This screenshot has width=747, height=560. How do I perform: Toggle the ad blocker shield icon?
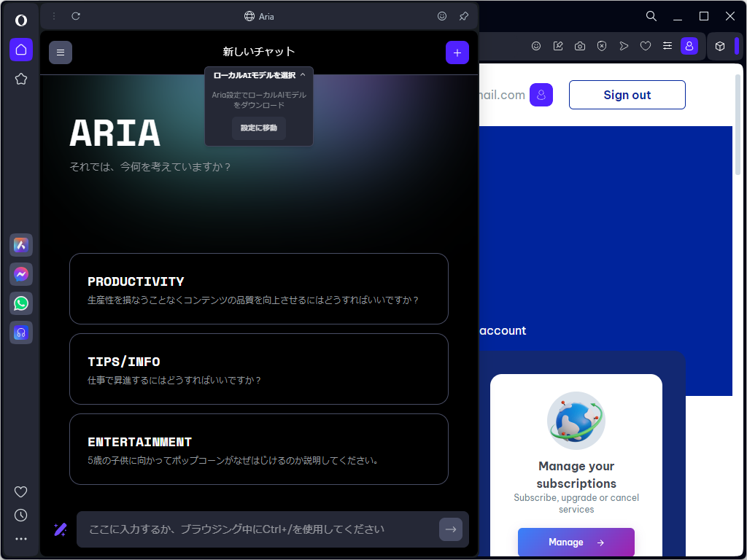[601, 45]
